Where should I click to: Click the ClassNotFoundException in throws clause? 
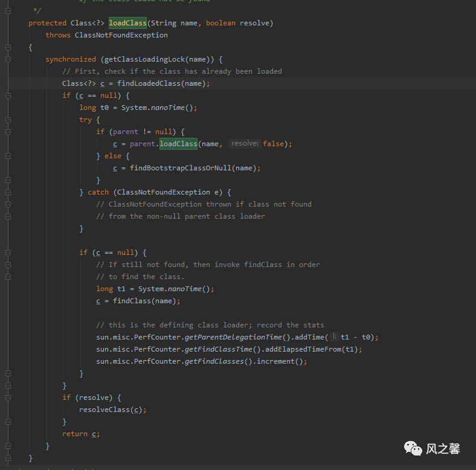pos(121,35)
